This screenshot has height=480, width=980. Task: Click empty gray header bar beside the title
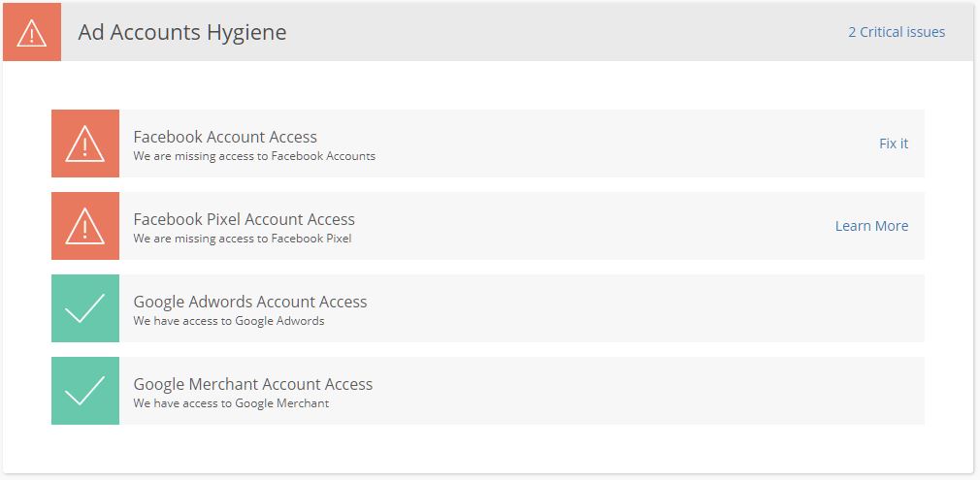563,32
